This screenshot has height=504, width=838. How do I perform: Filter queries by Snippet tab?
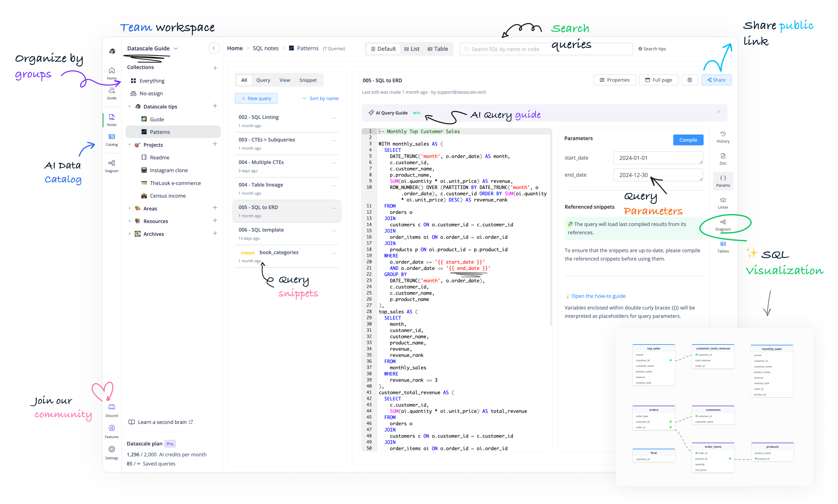pyautogui.click(x=307, y=80)
